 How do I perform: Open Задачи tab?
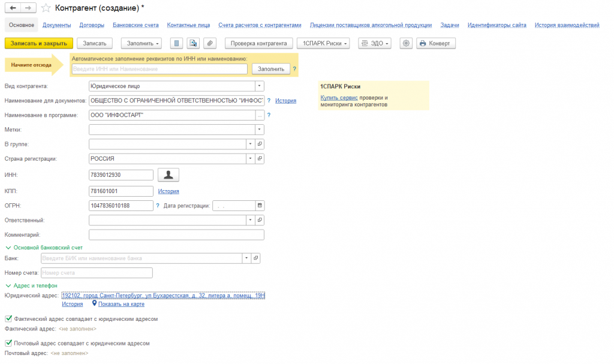click(x=450, y=25)
